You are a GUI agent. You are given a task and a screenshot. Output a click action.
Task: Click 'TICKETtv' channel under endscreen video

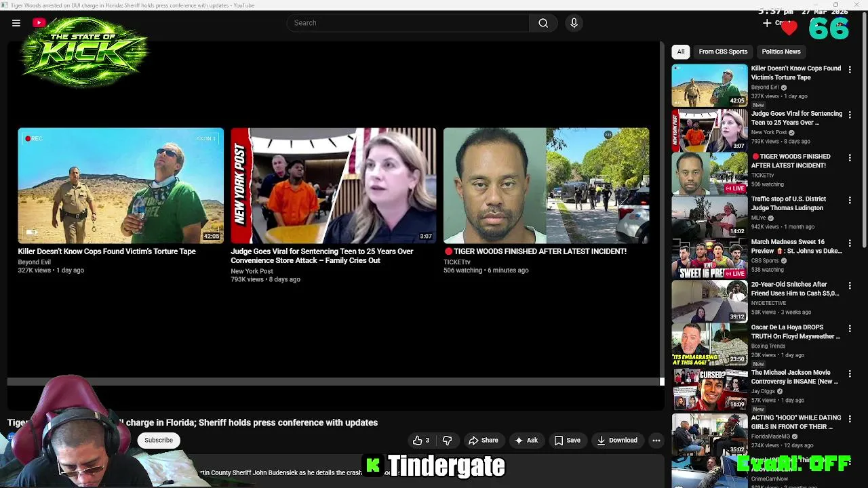(457, 262)
